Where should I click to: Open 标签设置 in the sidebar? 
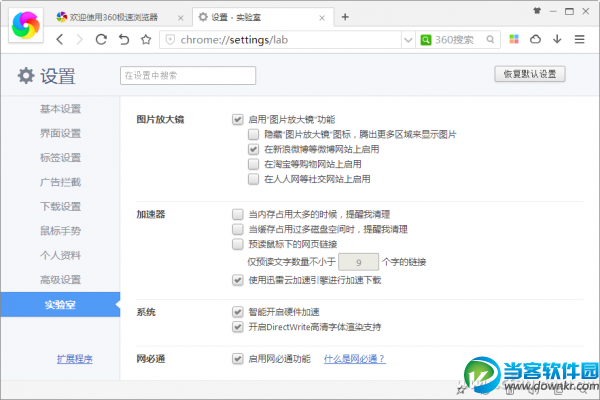click(x=60, y=158)
